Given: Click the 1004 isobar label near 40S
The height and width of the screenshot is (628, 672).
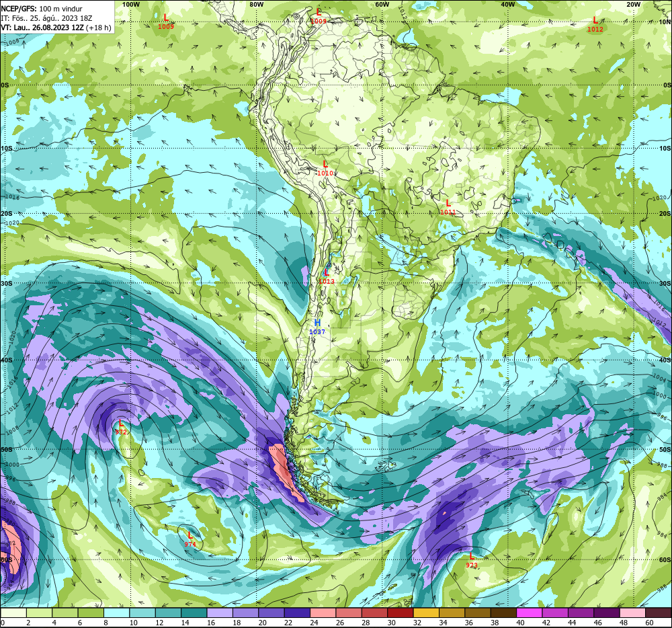Looking at the screenshot, I should point(659,377).
